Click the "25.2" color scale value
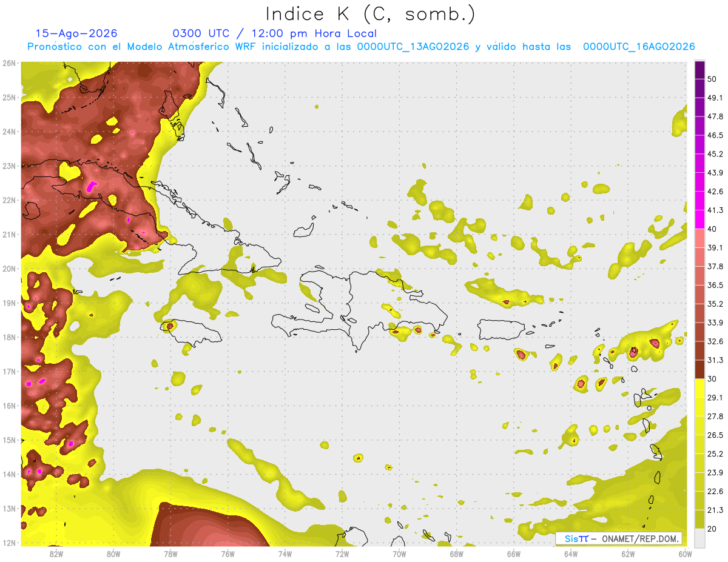The image size is (728, 562). tap(715, 454)
